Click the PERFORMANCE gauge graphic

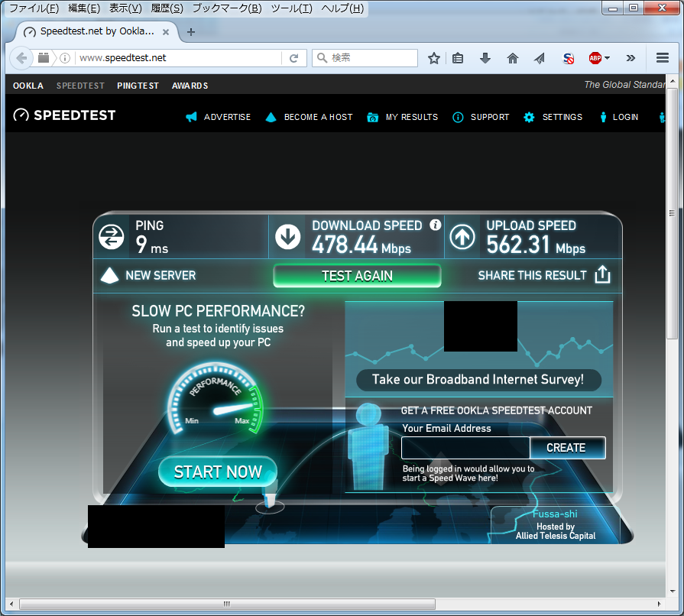click(x=217, y=398)
